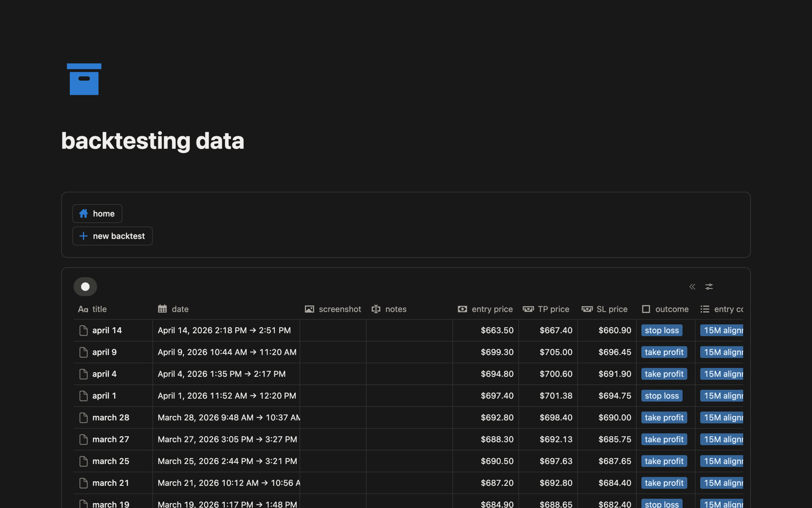
Task: Open the home button
Action: [x=97, y=214]
